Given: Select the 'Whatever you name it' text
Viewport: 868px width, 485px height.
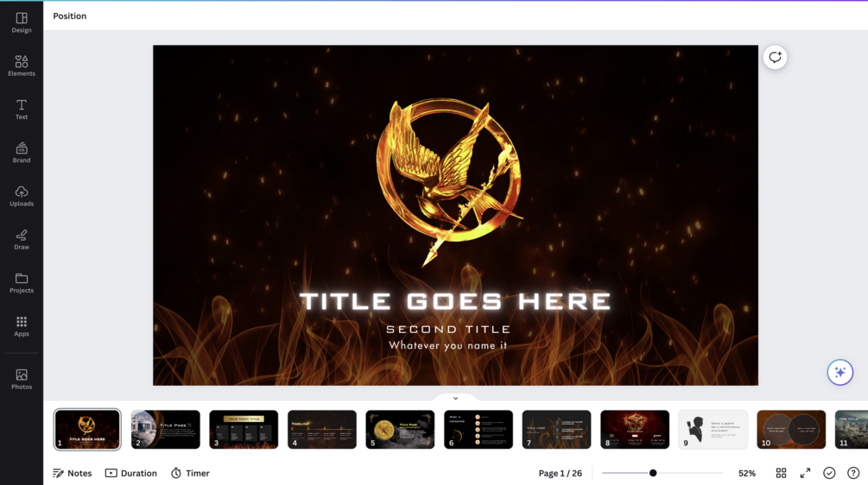Looking at the screenshot, I should [448, 346].
